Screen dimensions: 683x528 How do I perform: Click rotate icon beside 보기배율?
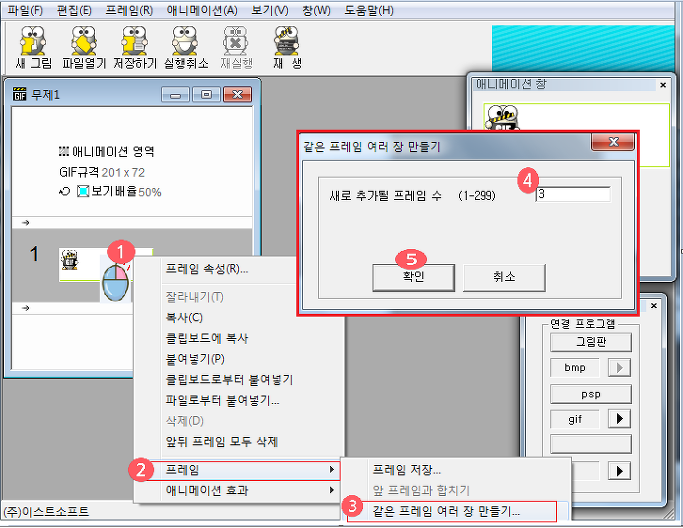click(64, 191)
